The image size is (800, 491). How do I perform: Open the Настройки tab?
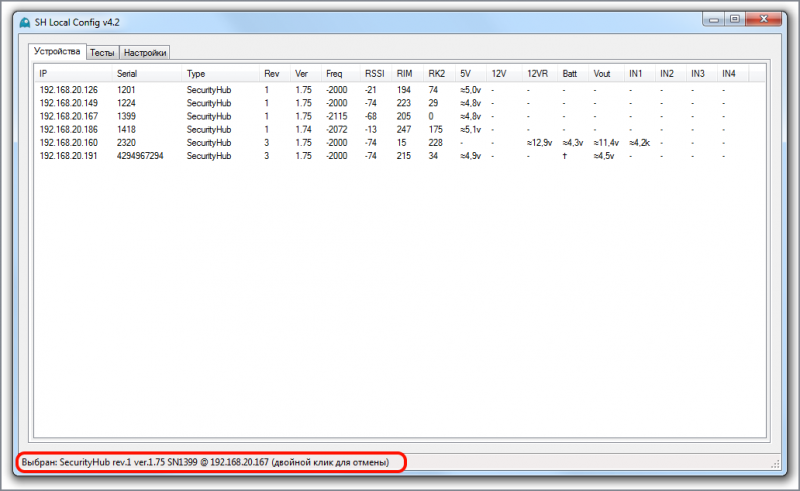pos(145,53)
